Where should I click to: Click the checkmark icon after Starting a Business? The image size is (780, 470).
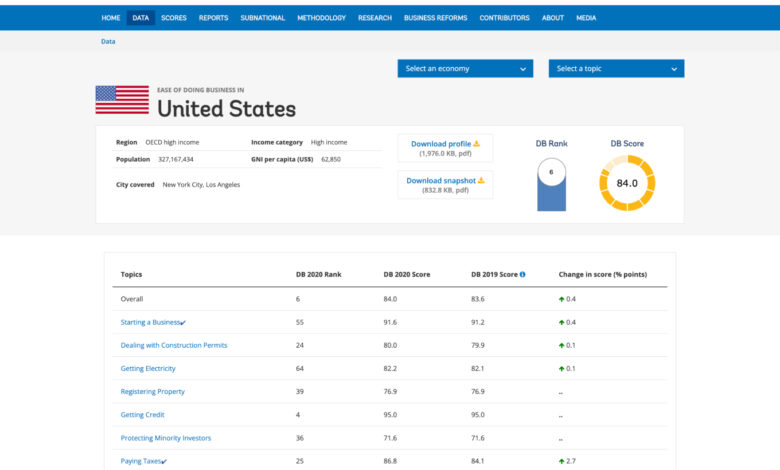(183, 323)
